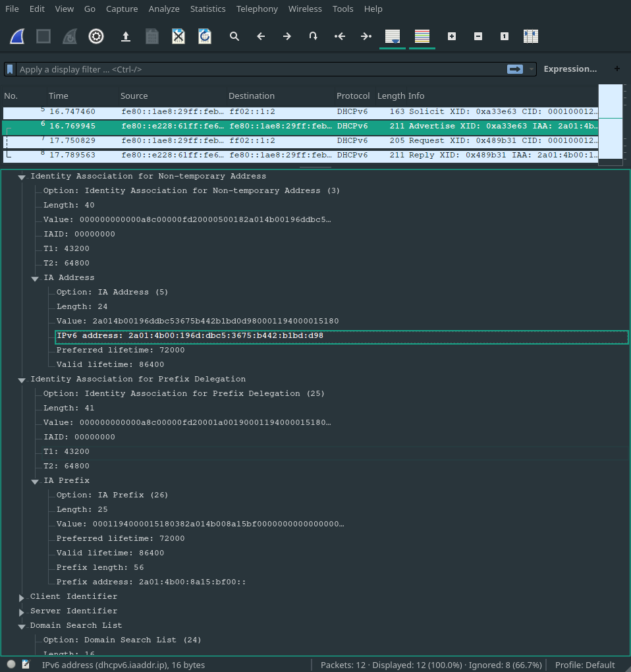Sort packets by Source column
Screen dimensions: 631x672
pyautogui.click(x=172, y=96)
